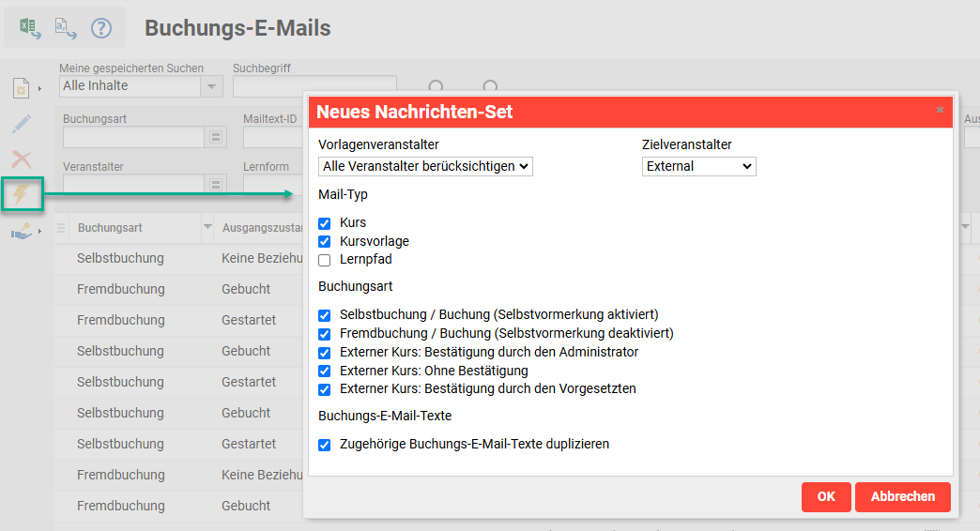Click the Excel export icon
980x531 pixels.
point(29,27)
